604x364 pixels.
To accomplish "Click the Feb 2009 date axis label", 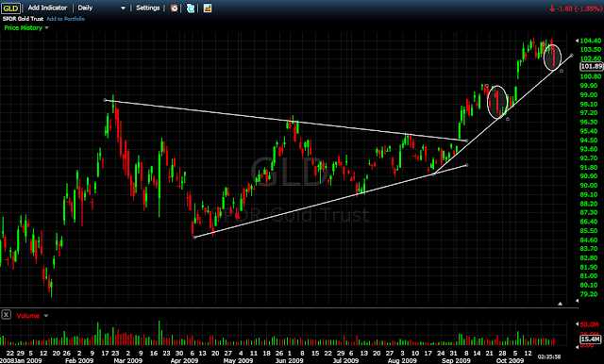I will tap(79, 360).
